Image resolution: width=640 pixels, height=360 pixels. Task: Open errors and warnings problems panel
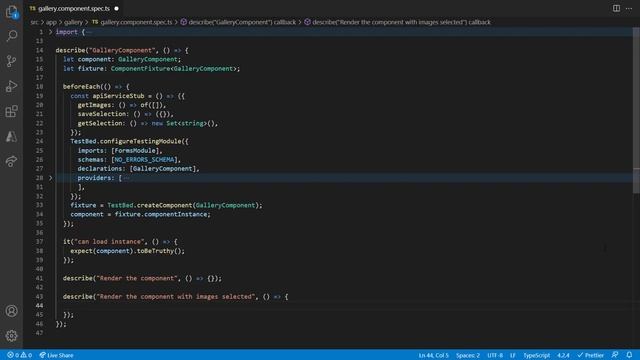[x=19, y=355]
